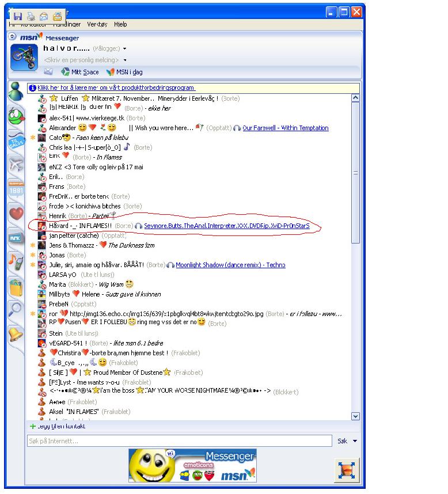
Task: Click the round collapse arrow beside the MSN logo
Action: (x=12, y=36)
